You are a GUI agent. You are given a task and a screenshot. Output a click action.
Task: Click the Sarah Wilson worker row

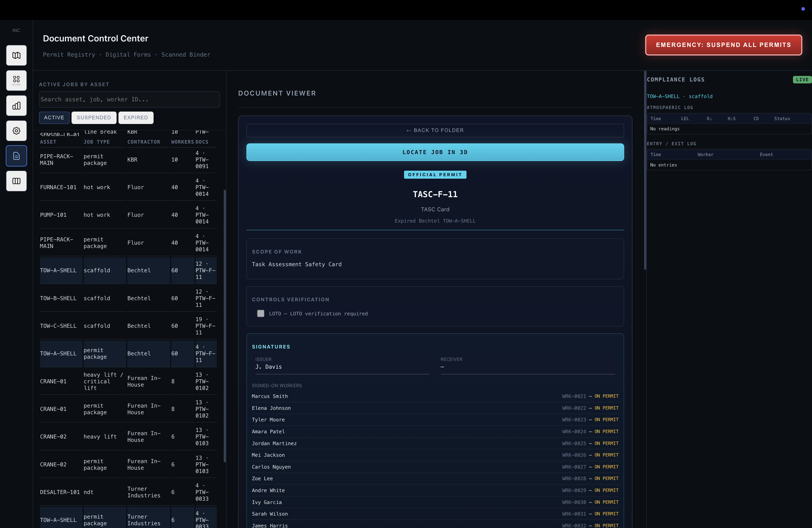pyautogui.click(x=435, y=514)
